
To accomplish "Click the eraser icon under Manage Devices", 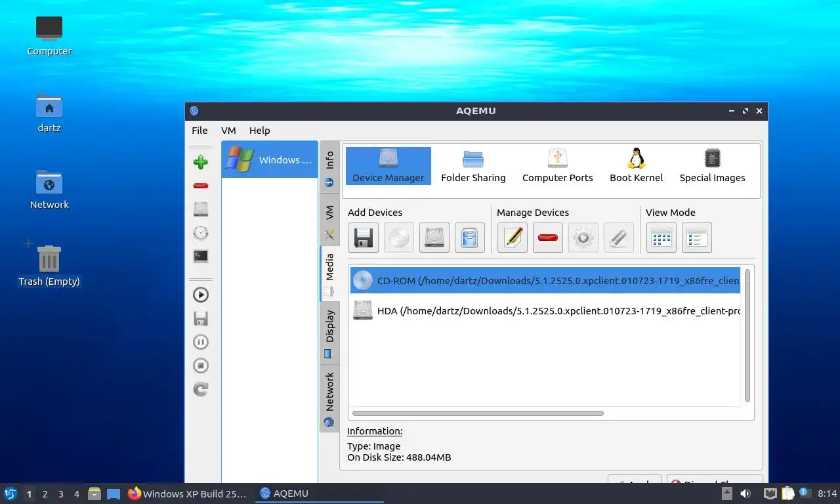I will tap(619, 238).
